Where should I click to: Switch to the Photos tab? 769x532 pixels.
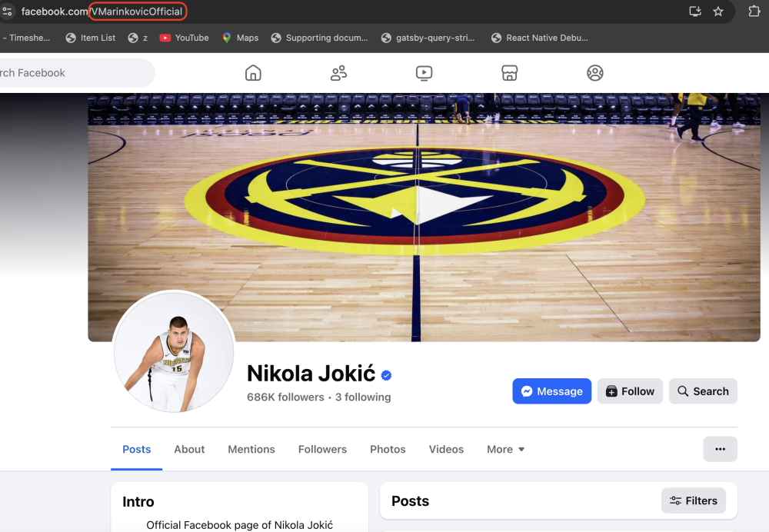388,449
